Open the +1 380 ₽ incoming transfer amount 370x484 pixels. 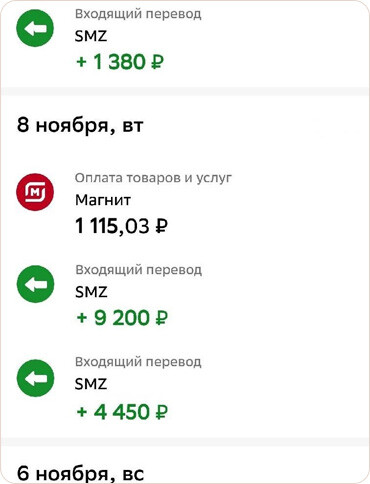click(120, 62)
